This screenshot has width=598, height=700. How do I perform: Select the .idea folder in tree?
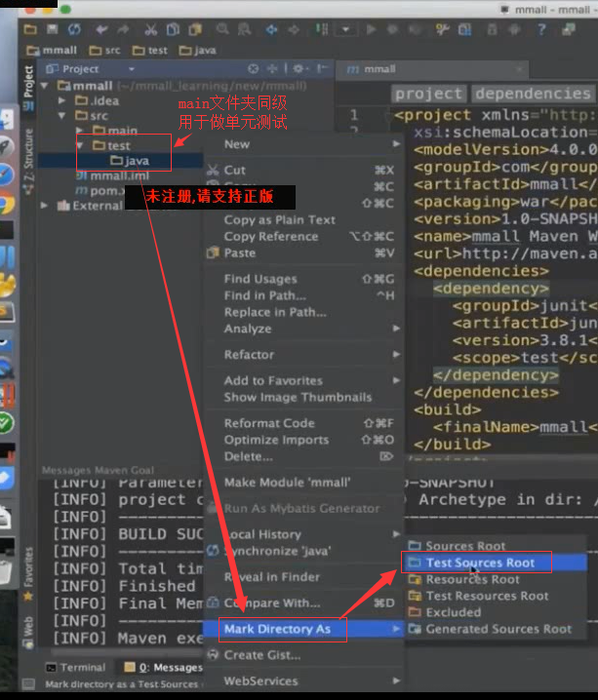click(97, 100)
